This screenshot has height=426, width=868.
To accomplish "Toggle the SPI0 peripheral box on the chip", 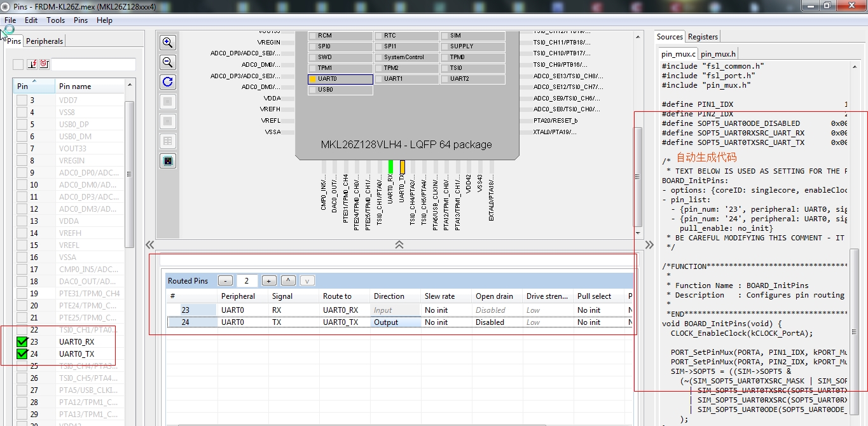I will [340, 46].
